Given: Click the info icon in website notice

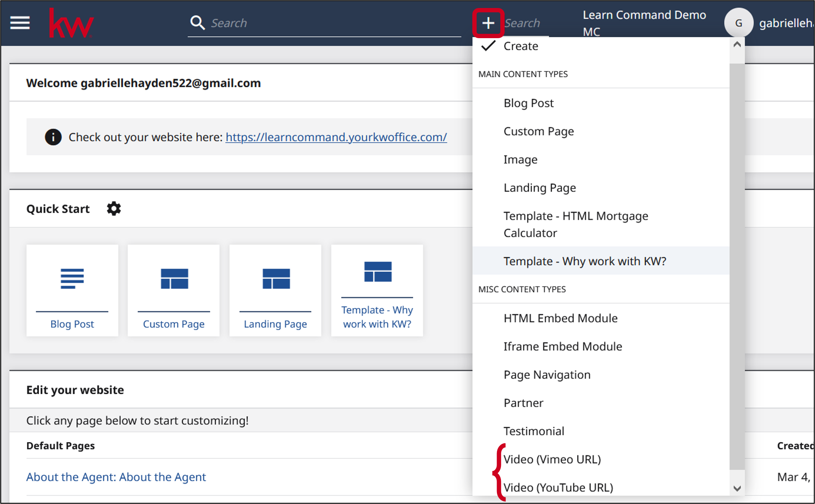Looking at the screenshot, I should click(x=53, y=137).
